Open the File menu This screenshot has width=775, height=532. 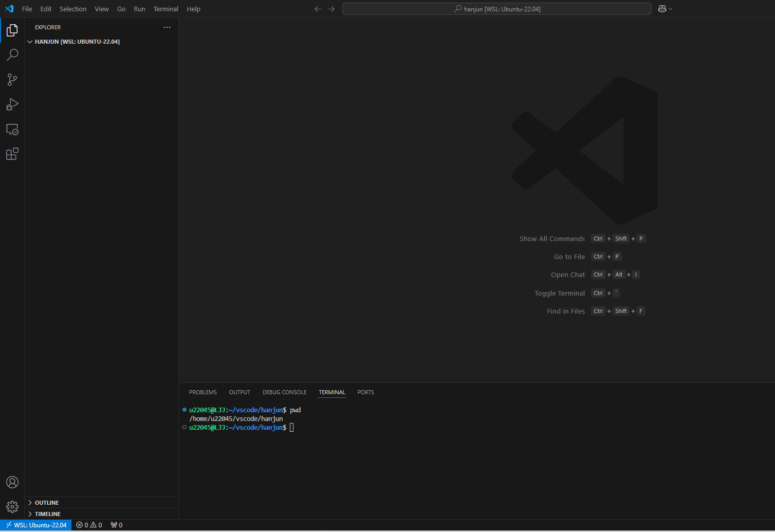pyautogui.click(x=27, y=9)
